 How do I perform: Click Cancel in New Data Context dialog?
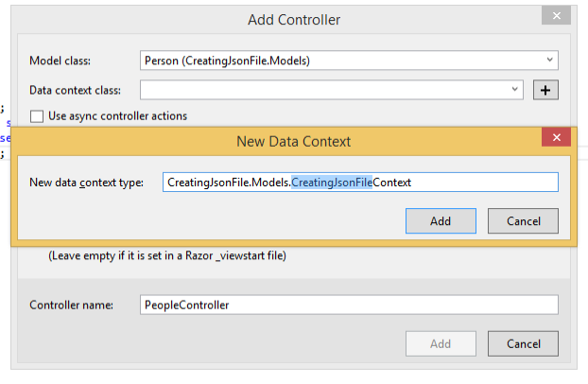tap(523, 220)
